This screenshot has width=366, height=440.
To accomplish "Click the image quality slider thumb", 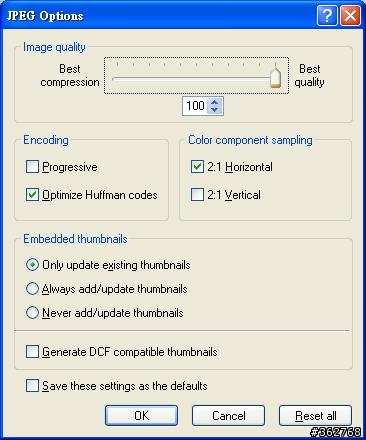I will click(x=275, y=78).
